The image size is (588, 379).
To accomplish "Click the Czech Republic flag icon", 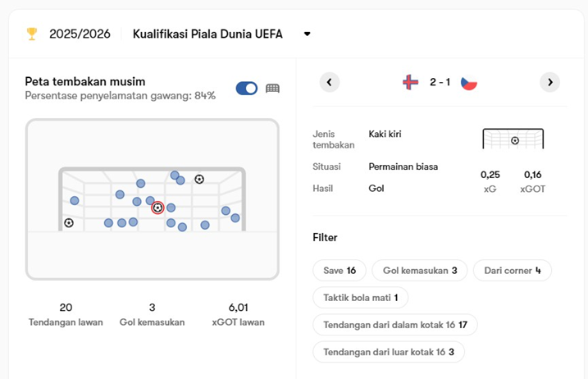I will [469, 82].
